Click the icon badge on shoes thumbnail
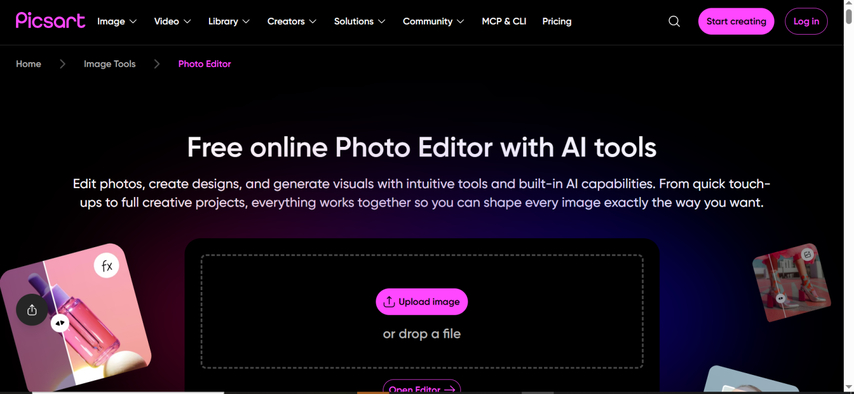Image resolution: width=854 pixels, height=394 pixels. click(x=808, y=254)
